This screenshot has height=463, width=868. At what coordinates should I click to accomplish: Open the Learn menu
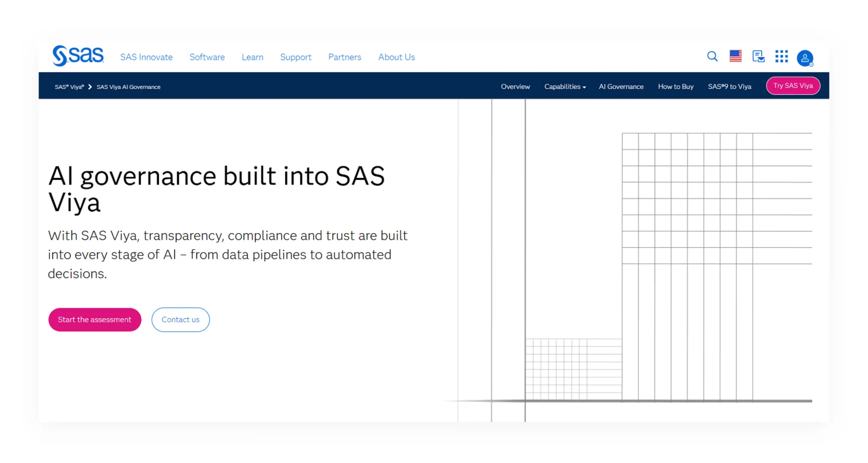click(x=252, y=57)
